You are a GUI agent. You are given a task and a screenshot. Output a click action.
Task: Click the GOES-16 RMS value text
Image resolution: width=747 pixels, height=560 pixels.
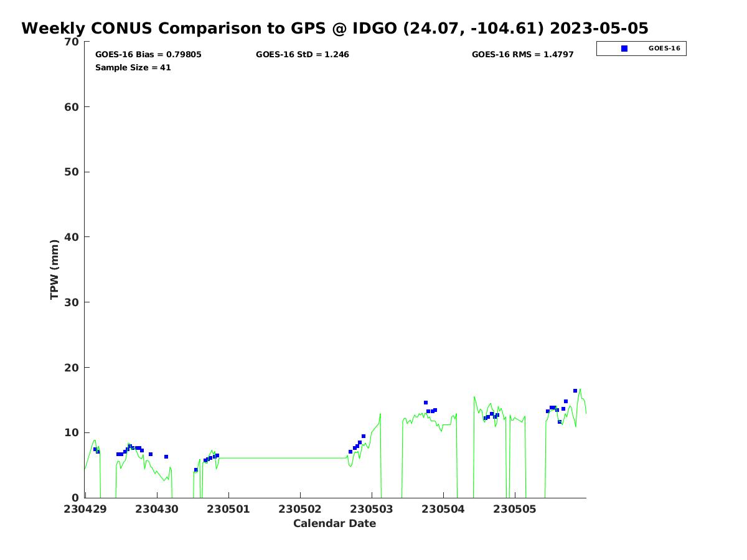tap(522, 55)
